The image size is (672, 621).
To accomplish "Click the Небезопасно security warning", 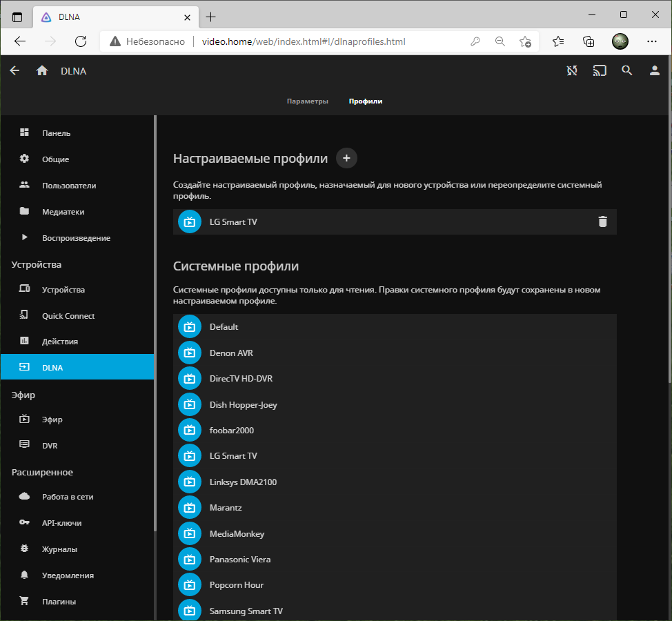I will [148, 41].
